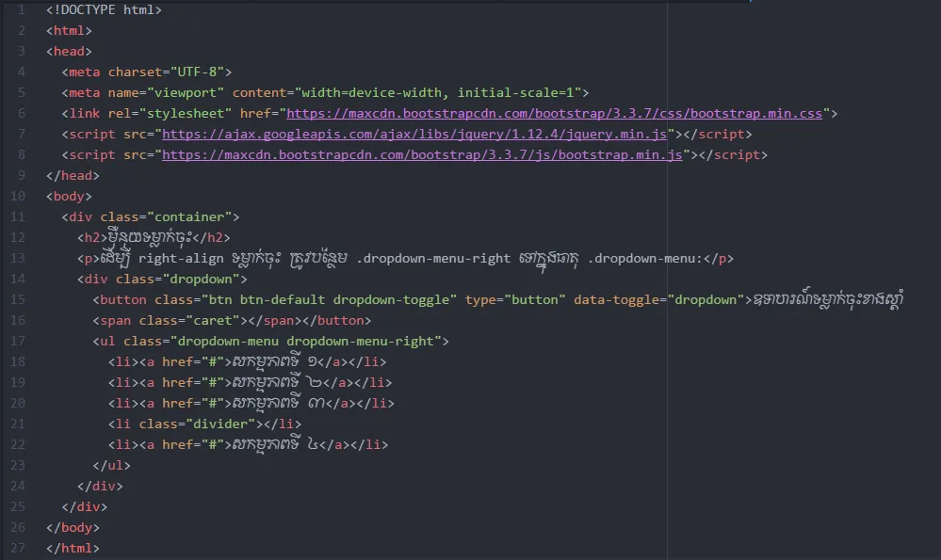The height and width of the screenshot is (560, 941).
Task: Click the word right-align in paragraph
Action: pos(181,259)
